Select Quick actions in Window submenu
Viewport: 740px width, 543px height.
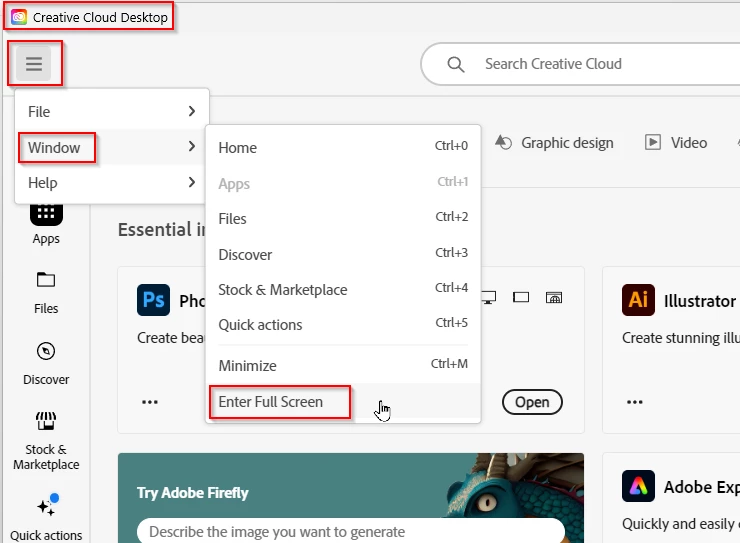343,325
